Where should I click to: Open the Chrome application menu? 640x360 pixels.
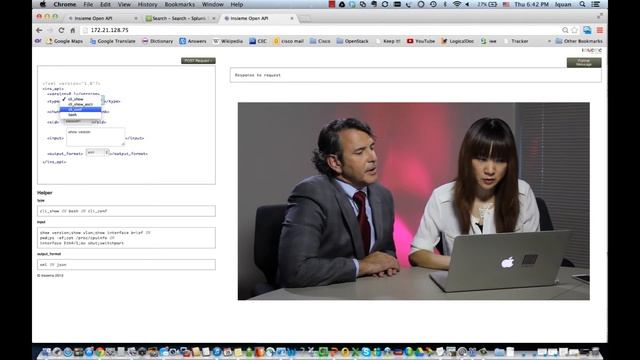coord(64,4)
